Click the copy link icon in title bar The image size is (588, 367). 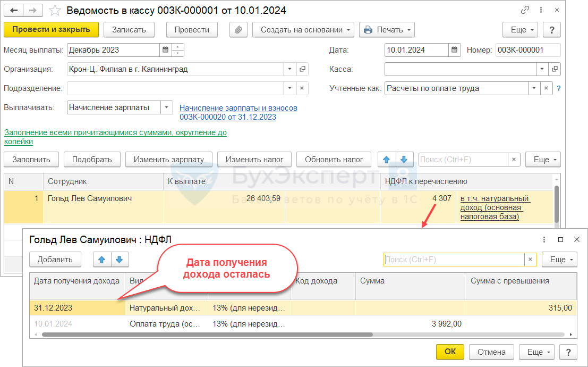525,11
